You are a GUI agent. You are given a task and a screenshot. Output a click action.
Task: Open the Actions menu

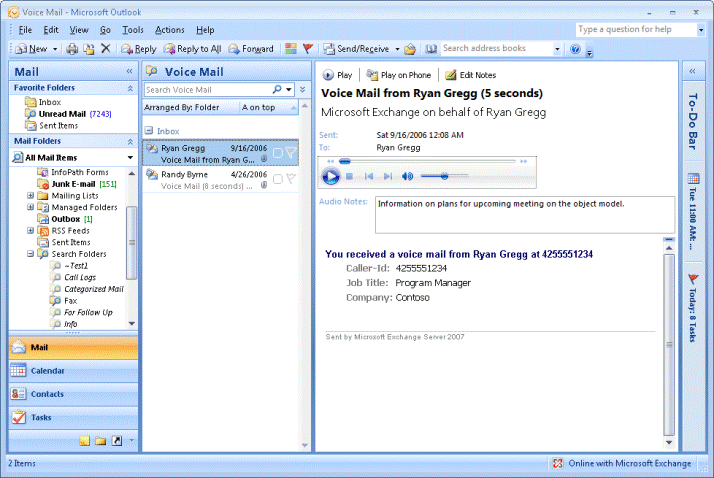pyautogui.click(x=169, y=30)
